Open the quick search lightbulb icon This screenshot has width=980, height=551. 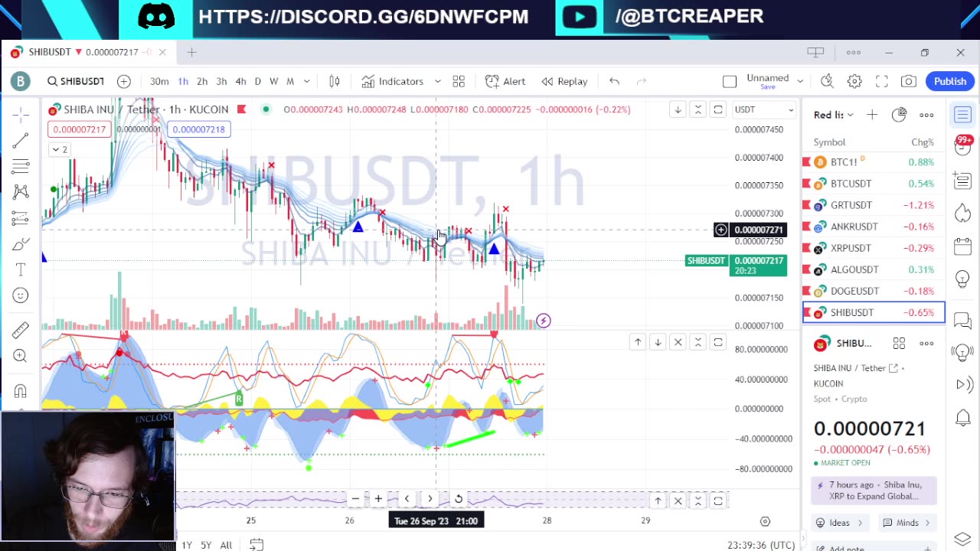click(x=827, y=81)
